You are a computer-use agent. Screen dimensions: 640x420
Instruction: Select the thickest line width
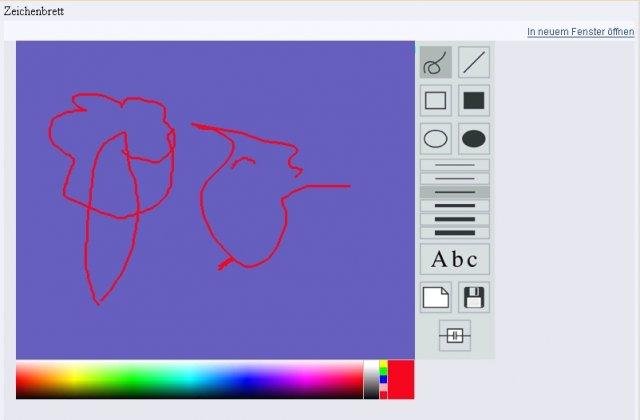(454, 232)
